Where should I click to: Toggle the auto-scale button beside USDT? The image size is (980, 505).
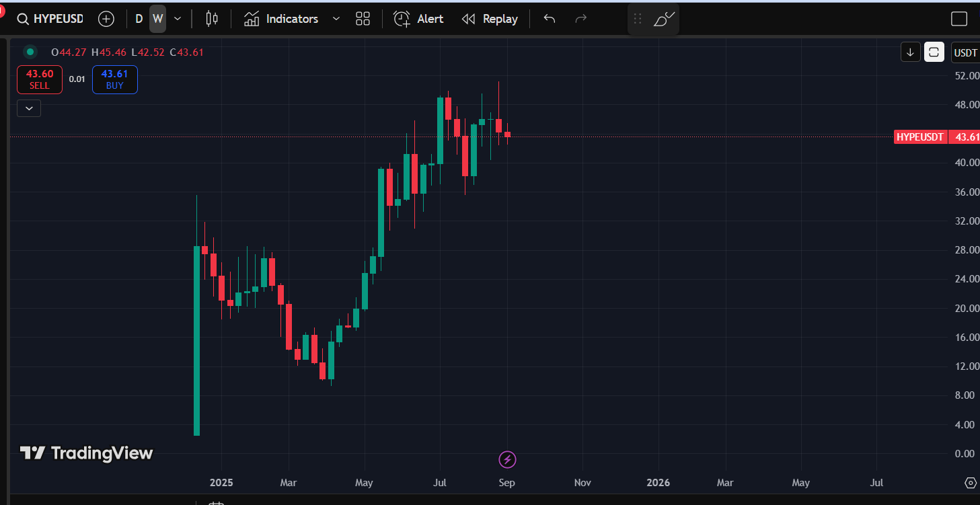934,52
